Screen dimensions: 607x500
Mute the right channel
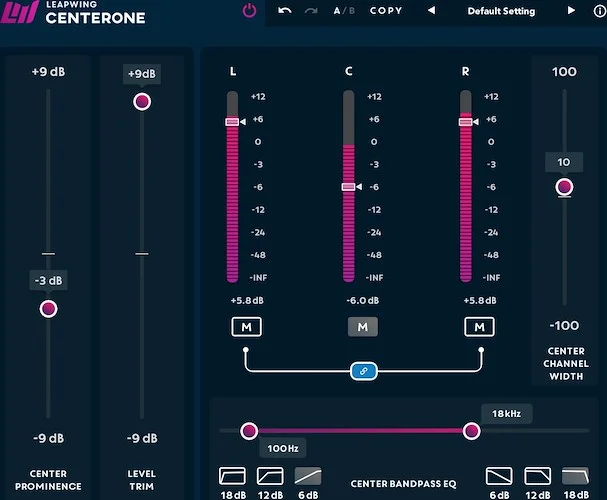tap(480, 327)
